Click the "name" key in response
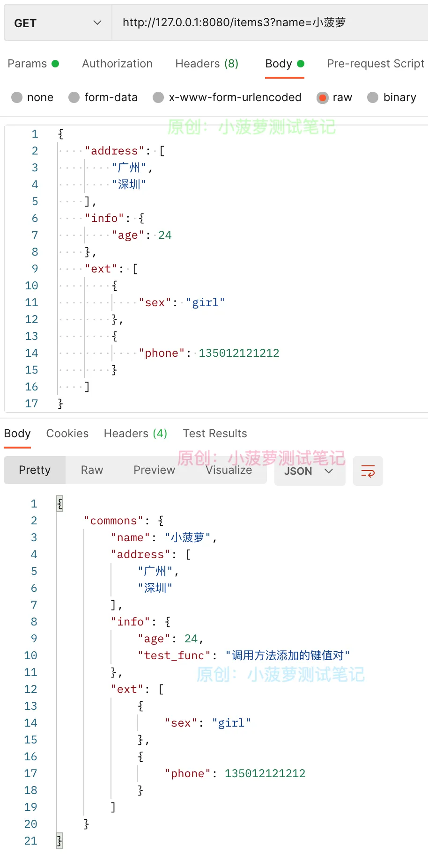The width and height of the screenshot is (428, 868). click(130, 537)
